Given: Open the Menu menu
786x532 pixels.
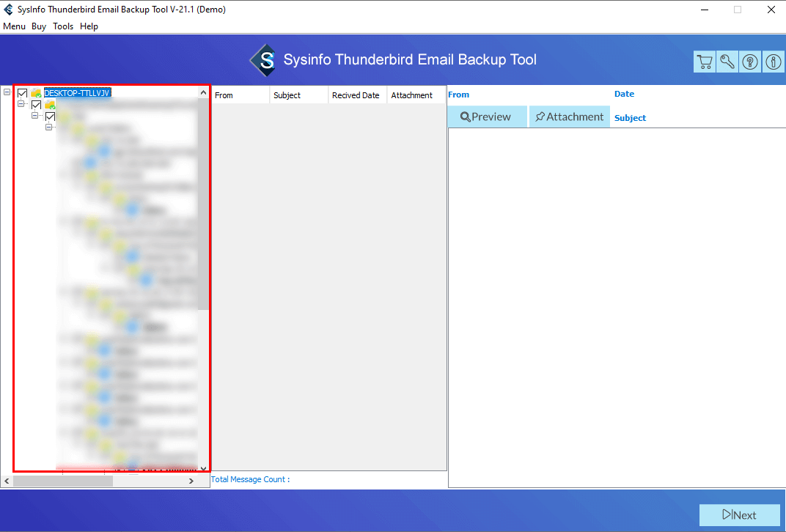Looking at the screenshot, I should point(14,26).
